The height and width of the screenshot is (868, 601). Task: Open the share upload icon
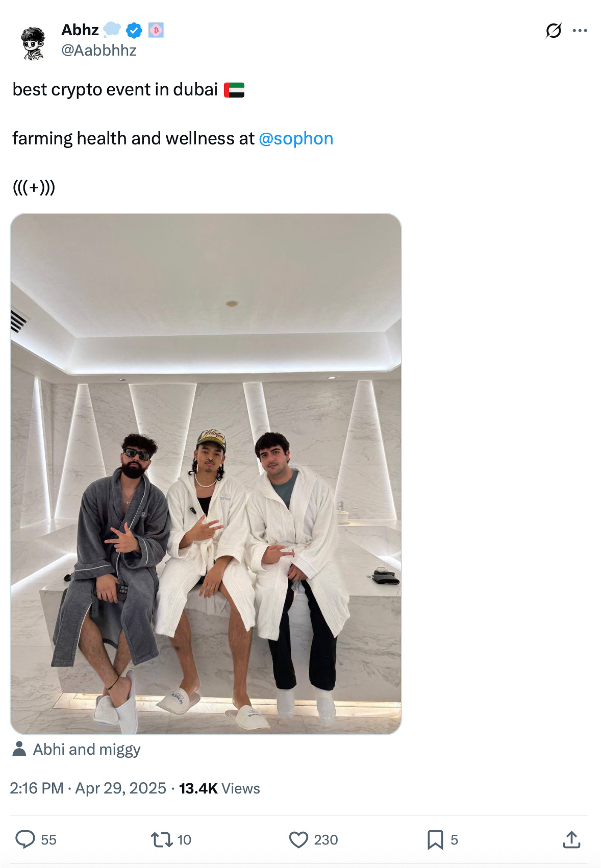pos(571,839)
